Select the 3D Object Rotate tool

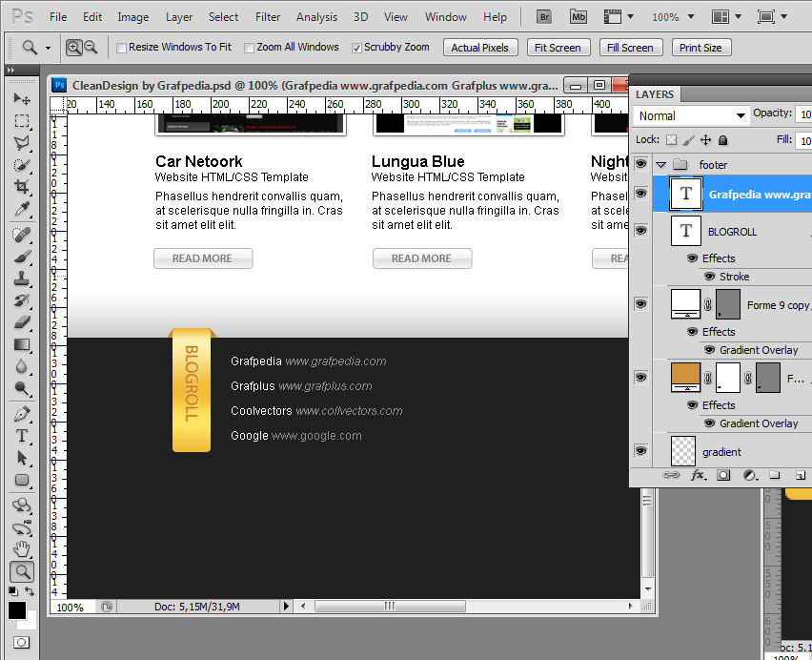pyautogui.click(x=22, y=505)
